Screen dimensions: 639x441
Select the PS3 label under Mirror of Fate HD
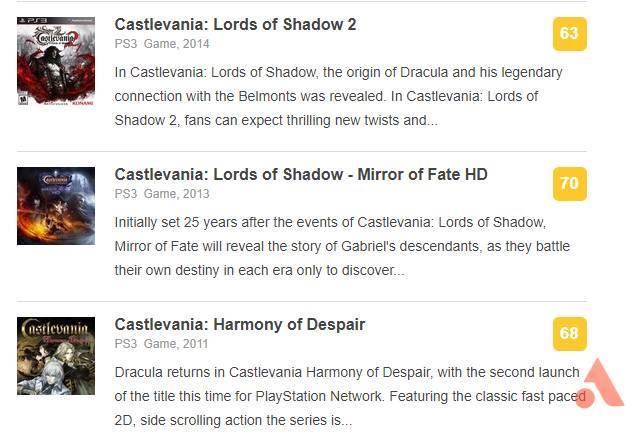click(126, 194)
